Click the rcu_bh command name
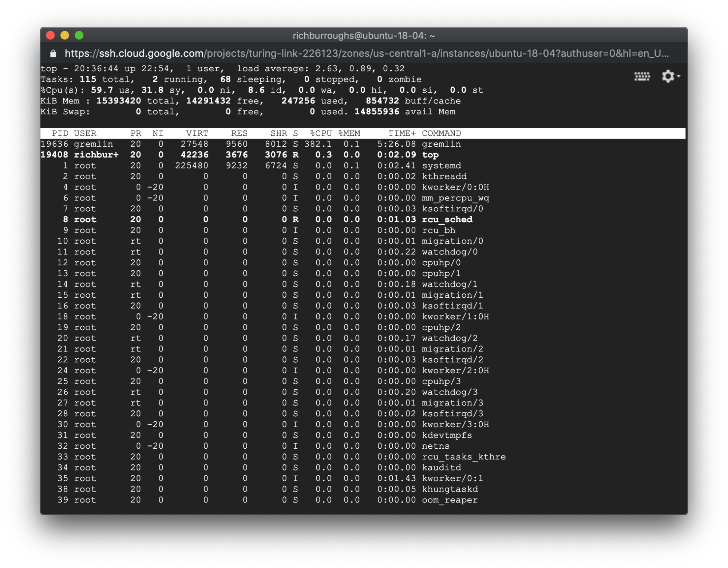 click(439, 231)
